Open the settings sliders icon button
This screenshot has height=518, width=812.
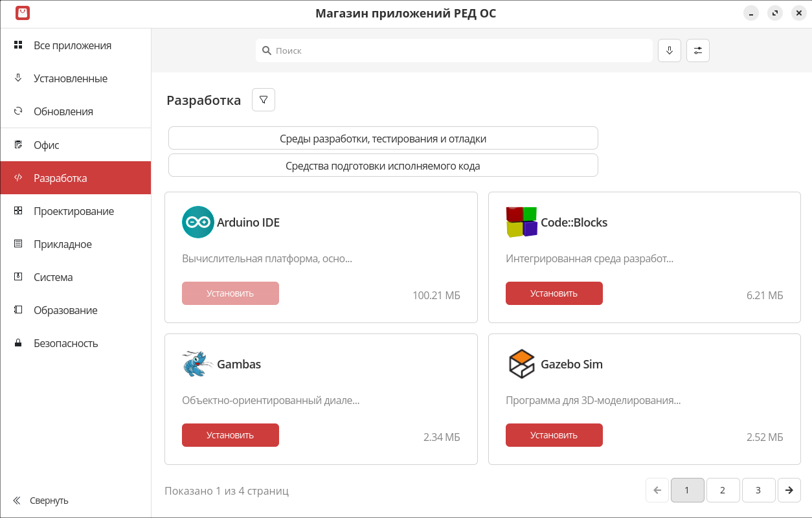698,51
